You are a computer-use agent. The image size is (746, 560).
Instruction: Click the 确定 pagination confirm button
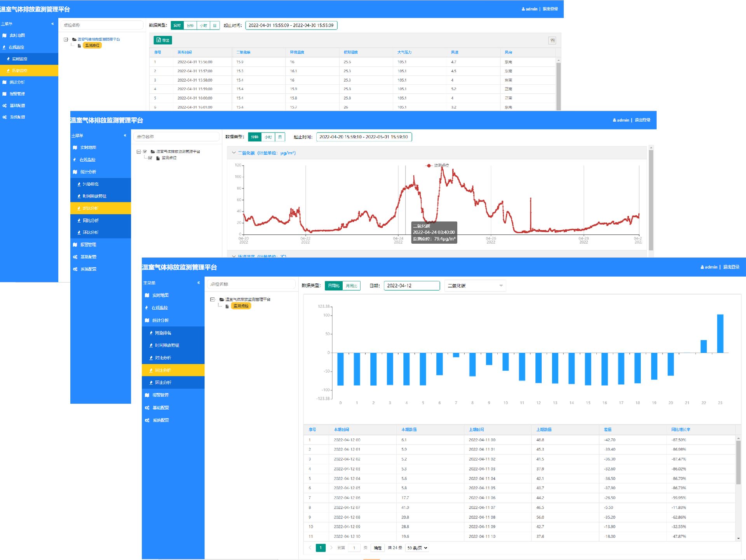[377, 548]
